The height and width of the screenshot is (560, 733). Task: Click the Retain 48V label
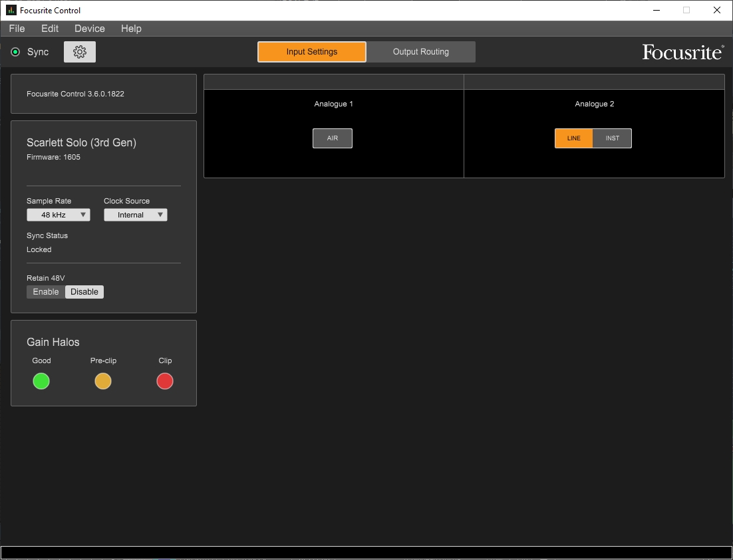(46, 278)
